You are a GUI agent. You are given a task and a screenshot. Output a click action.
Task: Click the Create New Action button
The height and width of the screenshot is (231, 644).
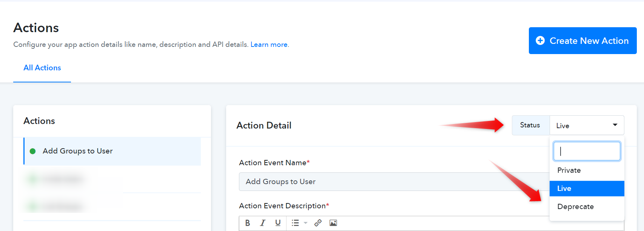click(x=582, y=40)
